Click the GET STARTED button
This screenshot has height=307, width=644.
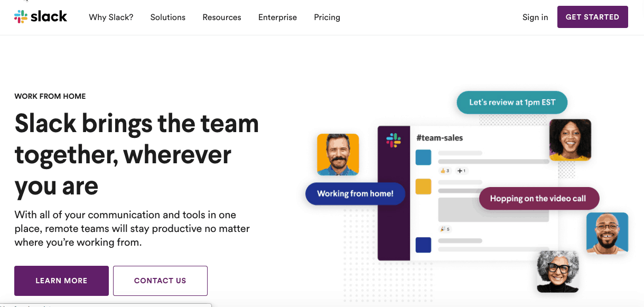pos(592,17)
